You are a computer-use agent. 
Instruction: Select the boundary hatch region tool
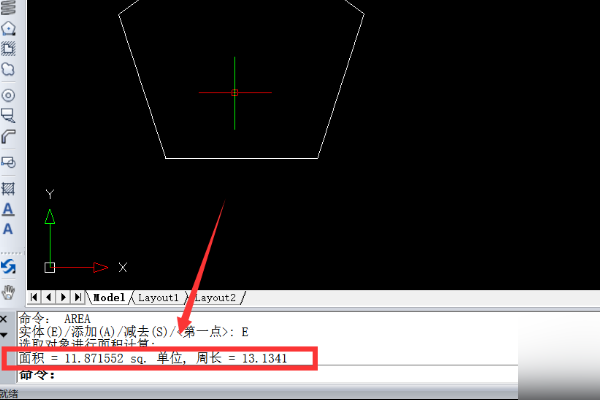pos(8,49)
